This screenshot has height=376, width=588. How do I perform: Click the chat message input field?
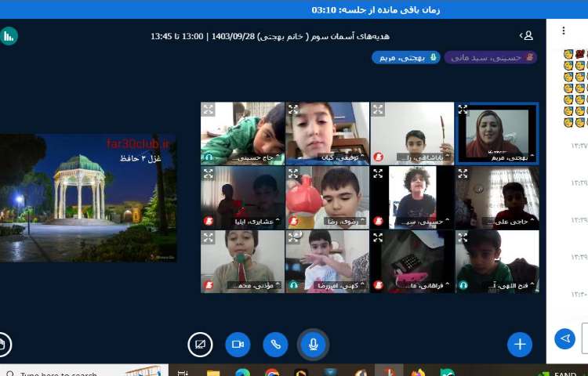click(x=584, y=338)
